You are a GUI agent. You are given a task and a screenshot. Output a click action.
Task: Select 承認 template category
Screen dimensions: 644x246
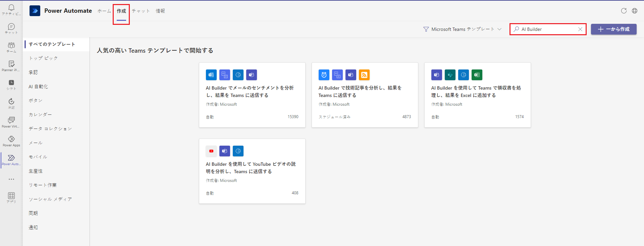[x=56, y=72]
